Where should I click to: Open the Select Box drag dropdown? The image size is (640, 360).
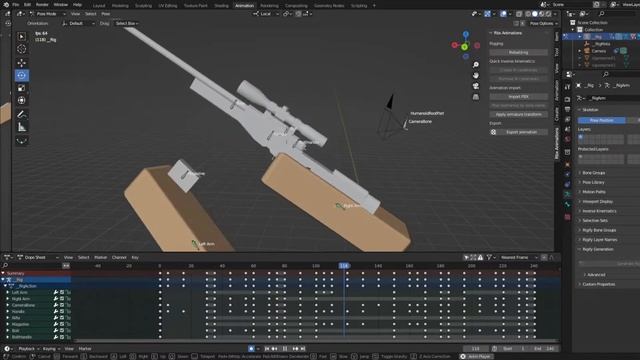(x=127, y=23)
